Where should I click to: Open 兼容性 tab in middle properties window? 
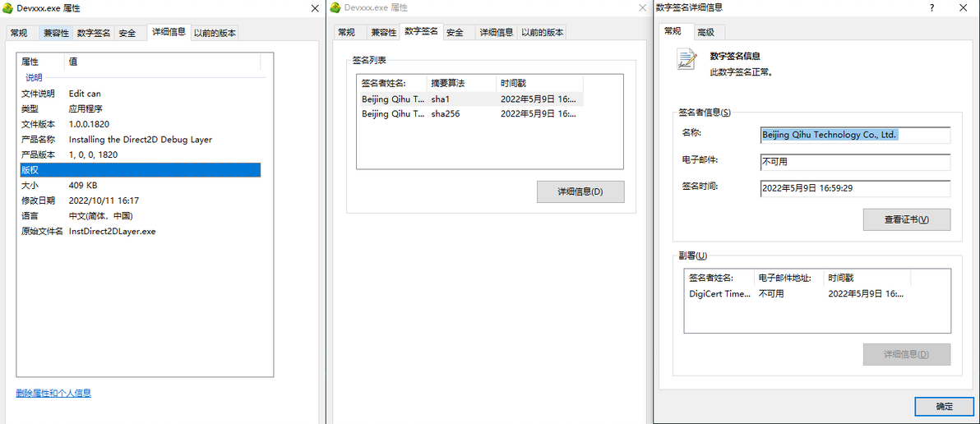[383, 33]
